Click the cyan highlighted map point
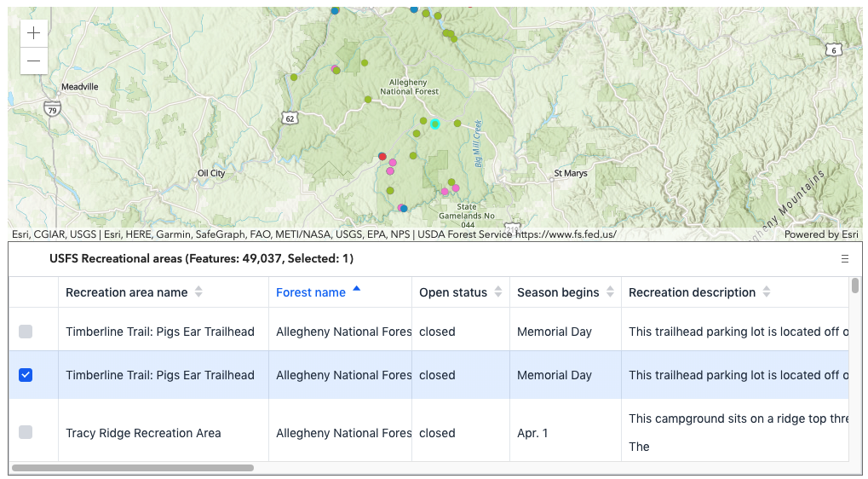 [434, 124]
